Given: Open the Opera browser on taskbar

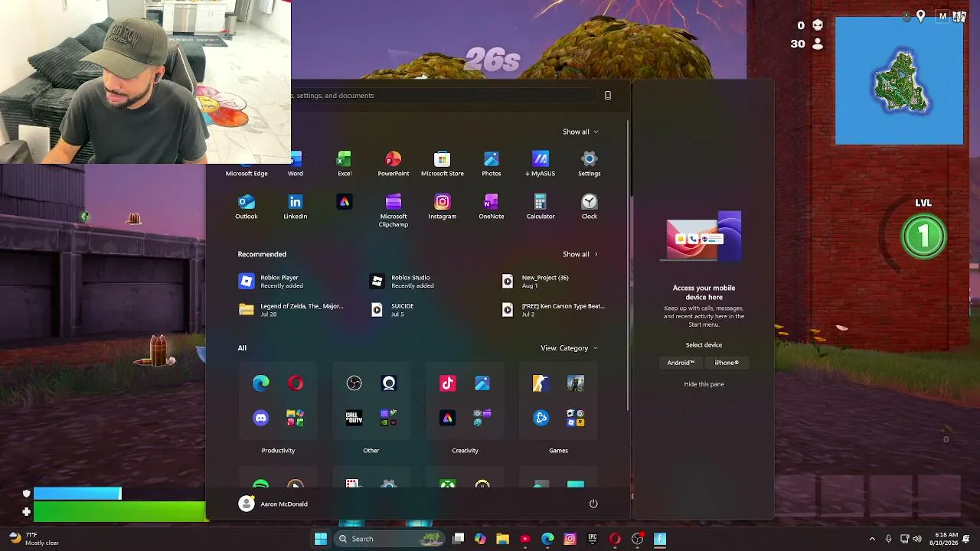Looking at the screenshot, I should (615, 539).
